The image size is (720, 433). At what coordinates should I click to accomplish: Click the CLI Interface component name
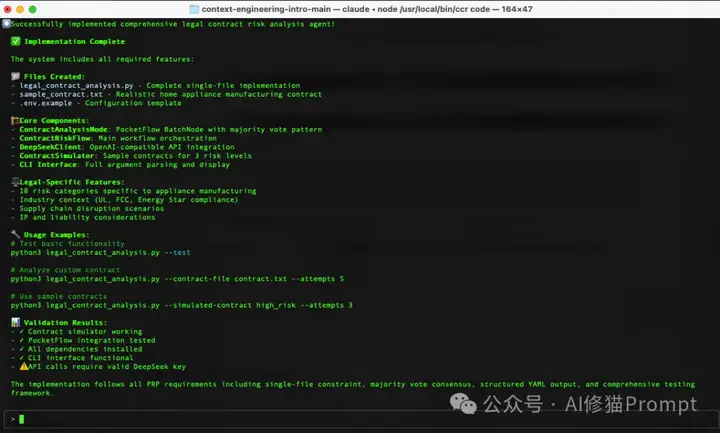[49, 164]
